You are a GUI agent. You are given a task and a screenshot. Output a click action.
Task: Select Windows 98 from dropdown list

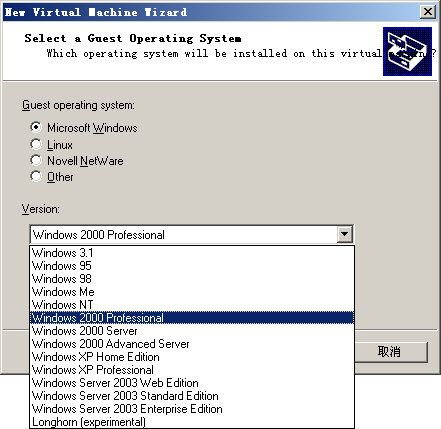[192, 279]
